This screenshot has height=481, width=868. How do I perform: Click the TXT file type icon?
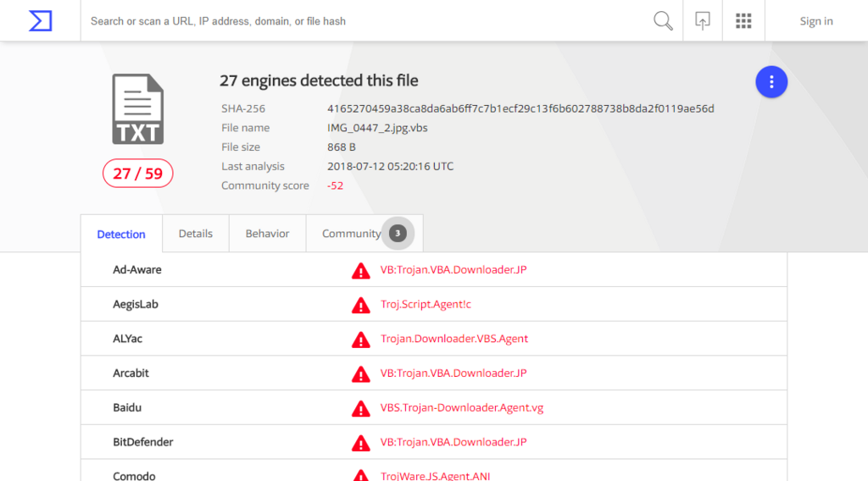pyautogui.click(x=138, y=109)
